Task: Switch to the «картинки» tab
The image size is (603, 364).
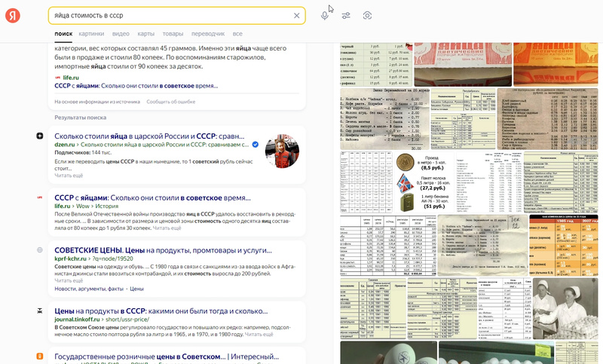Action: coord(91,34)
